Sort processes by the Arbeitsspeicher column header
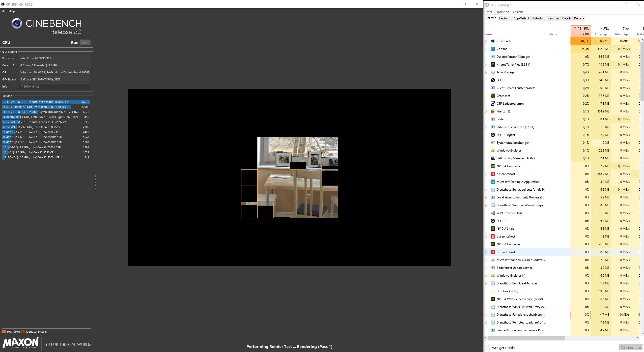The width and height of the screenshot is (644, 352). [x=601, y=31]
